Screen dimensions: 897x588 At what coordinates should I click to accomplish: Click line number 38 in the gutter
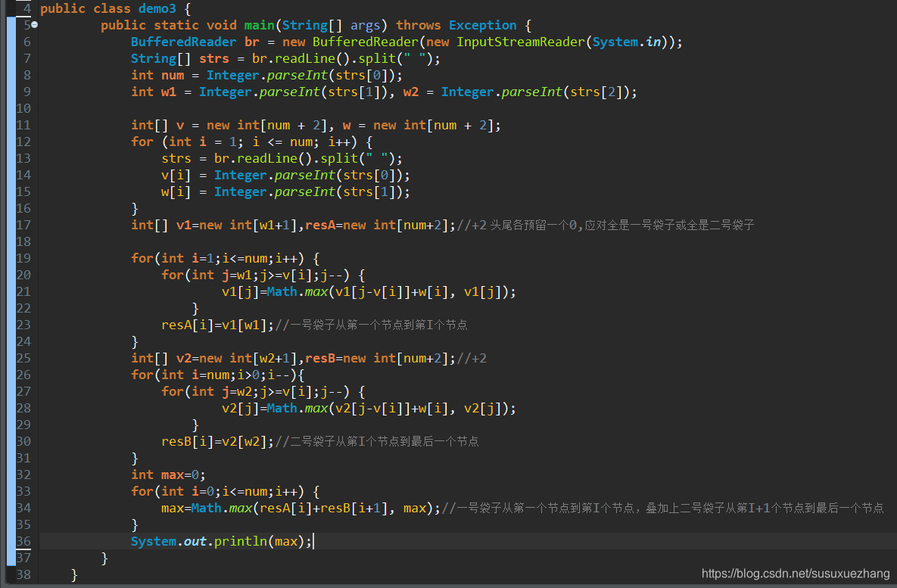23,574
